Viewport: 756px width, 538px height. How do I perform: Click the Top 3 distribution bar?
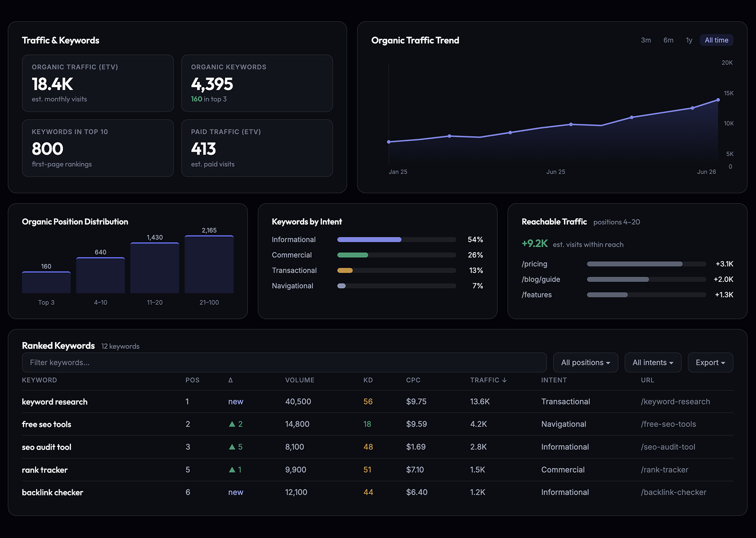pos(46,282)
